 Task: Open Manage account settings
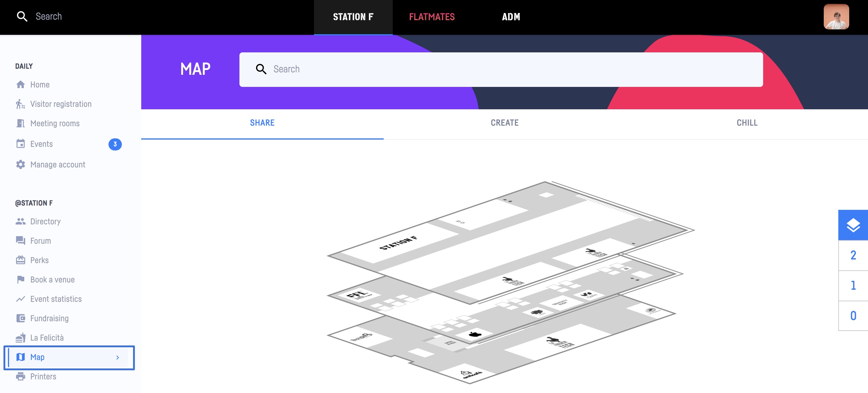pos(58,164)
